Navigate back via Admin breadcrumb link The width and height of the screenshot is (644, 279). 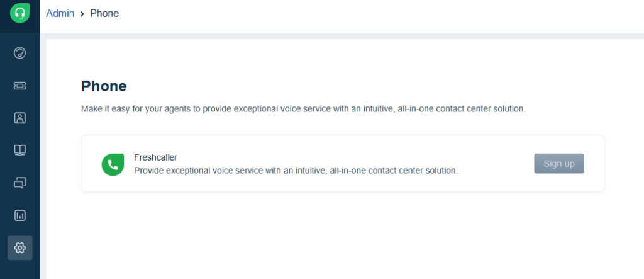(60, 13)
